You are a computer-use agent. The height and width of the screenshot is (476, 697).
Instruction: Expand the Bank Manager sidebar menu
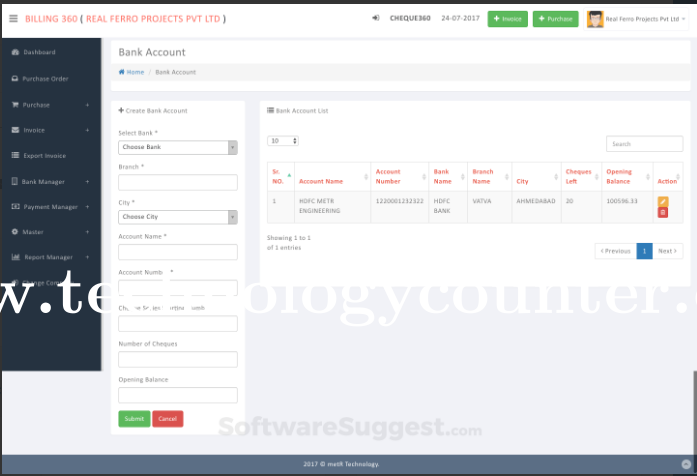(51, 181)
